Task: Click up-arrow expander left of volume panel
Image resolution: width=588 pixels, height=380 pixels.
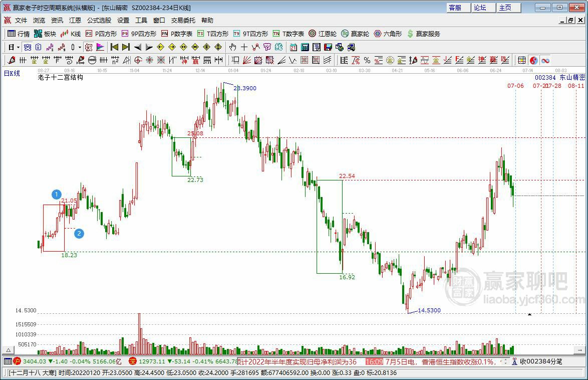Action: 8,350
